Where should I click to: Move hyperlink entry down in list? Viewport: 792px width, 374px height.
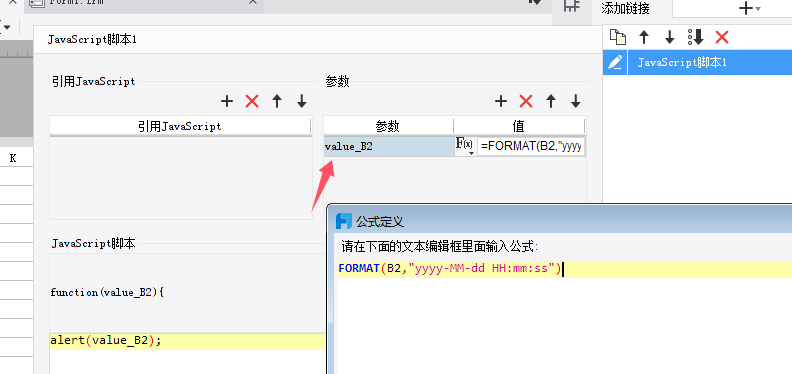coord(669,37)
